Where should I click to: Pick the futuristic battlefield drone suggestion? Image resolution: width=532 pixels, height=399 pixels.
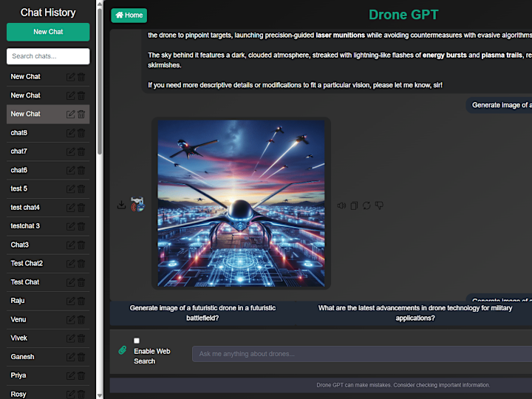202,313
